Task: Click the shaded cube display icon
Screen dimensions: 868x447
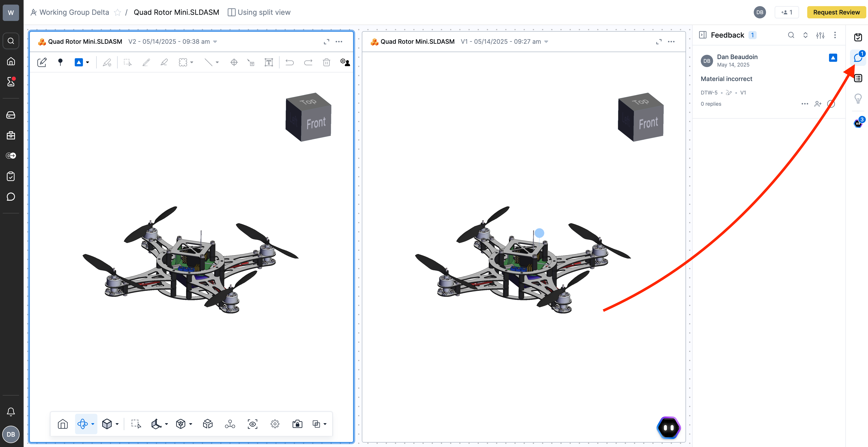Action: (107, 424)
